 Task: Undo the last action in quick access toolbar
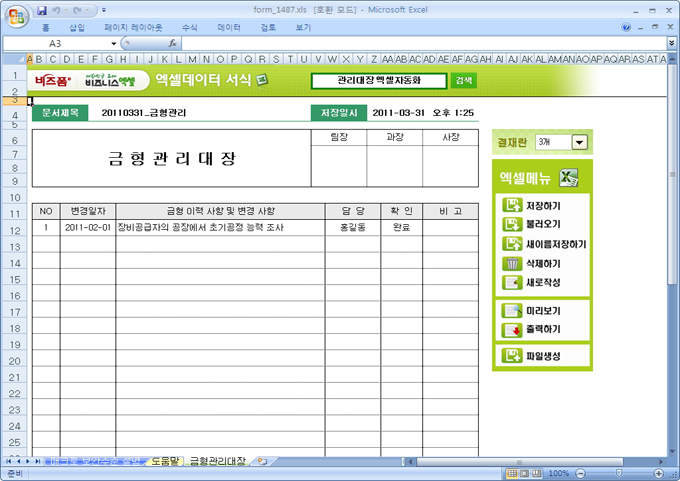pyautogui.click(x=56, y=10)
